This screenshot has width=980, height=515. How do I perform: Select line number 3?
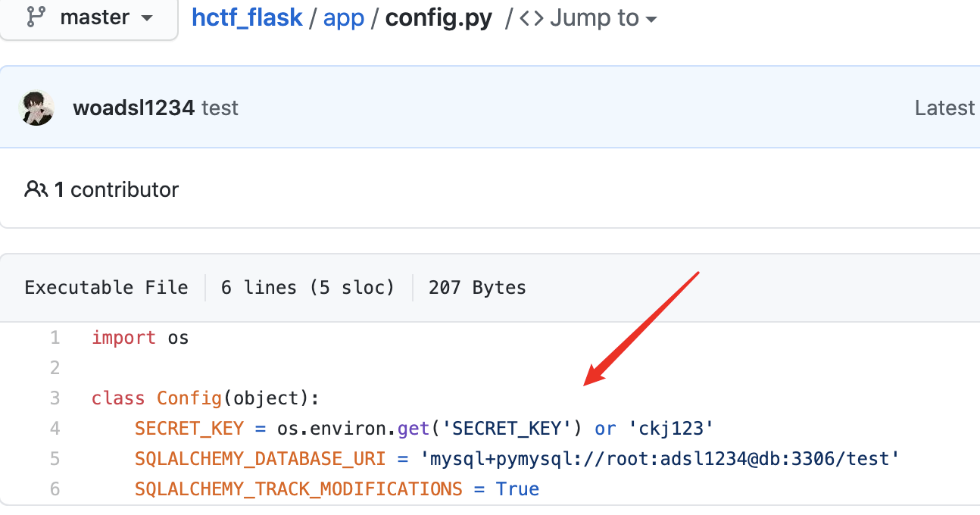tap(55, 398)
